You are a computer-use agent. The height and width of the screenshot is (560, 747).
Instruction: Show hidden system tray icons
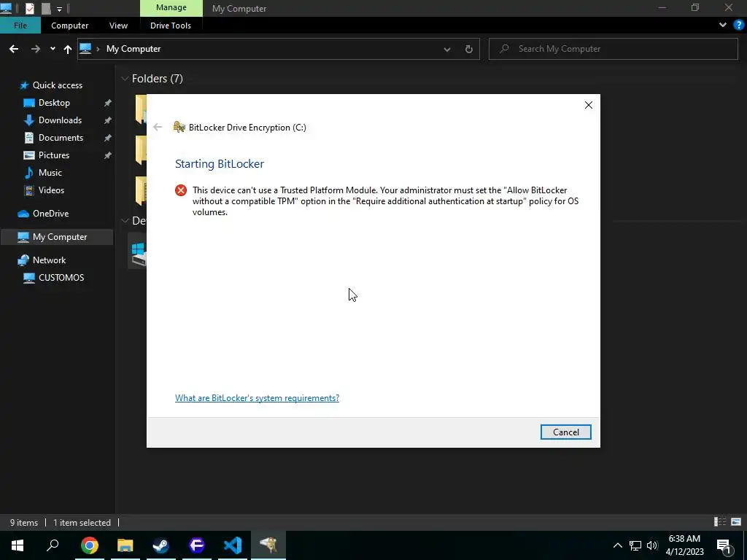click(617, 545)
